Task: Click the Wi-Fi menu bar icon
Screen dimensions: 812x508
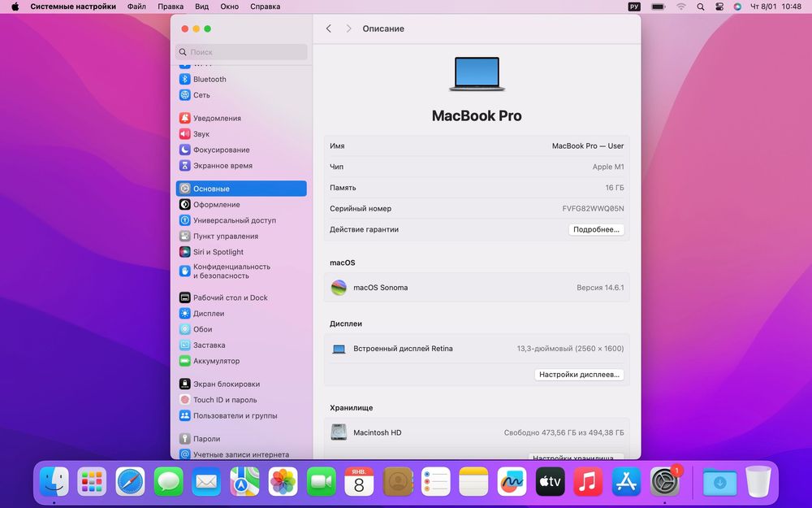Action: [x=681, y=7]
